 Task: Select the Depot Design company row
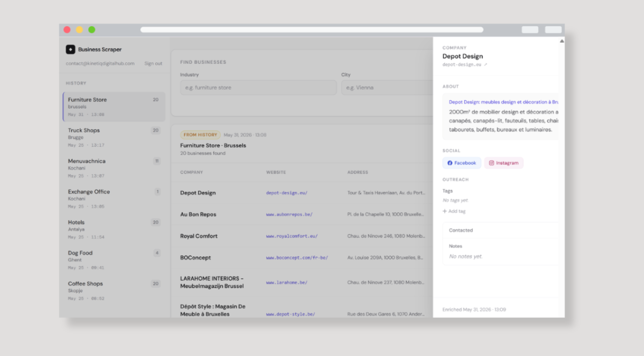[x=302, y=193]
